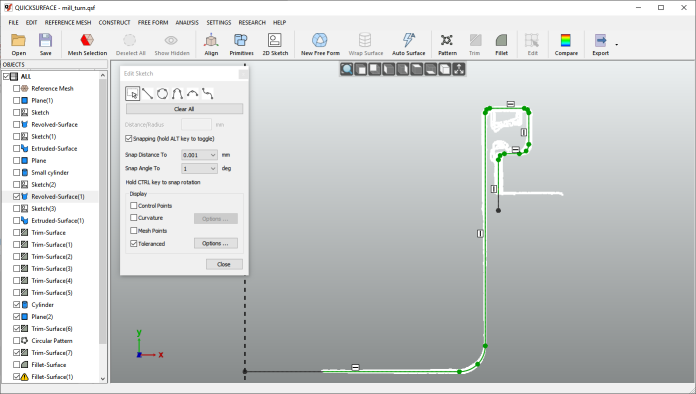Select Trim-Surface(4) in objects list
696x394 pixels.
click(x=51, y=280)
